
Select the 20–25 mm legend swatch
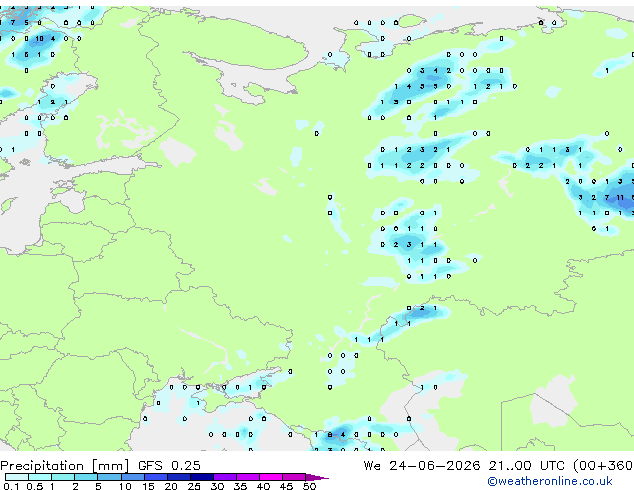click(x=178, y=477)
